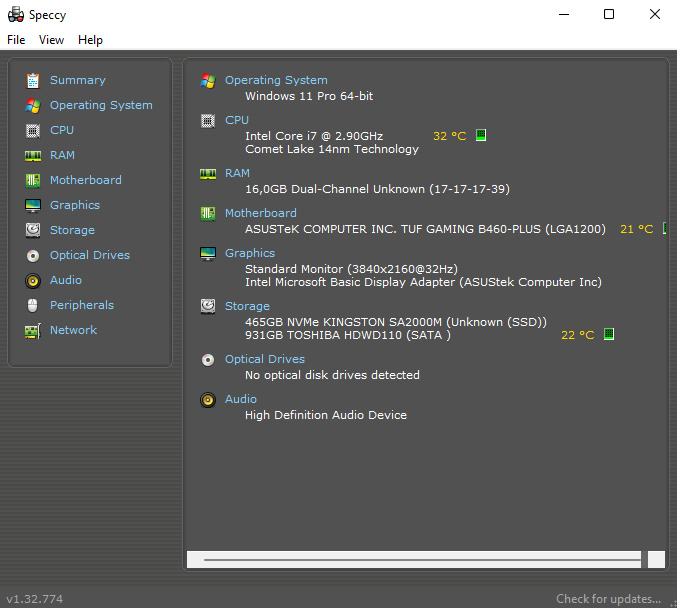The image size is (699, 608).
Task: Click the Storage drive icon in summary panel
Action: click(208, 306)
